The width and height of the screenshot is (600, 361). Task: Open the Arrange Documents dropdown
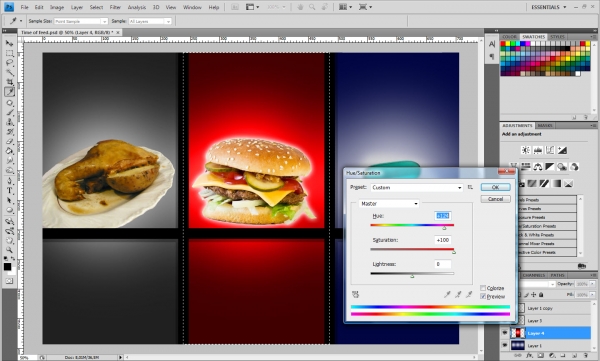(x=345, y=7)
